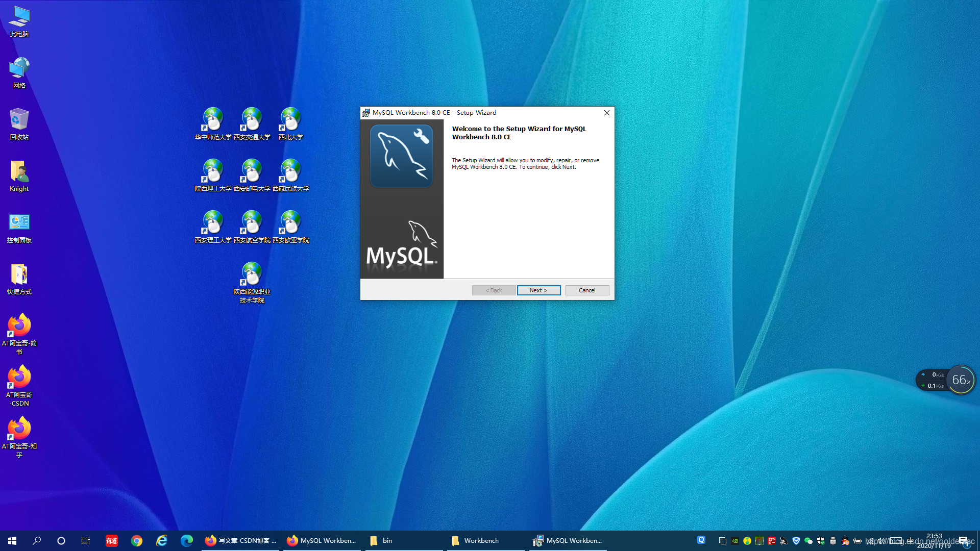Launch Internet Explorer from taskbar

click(162, 541)
